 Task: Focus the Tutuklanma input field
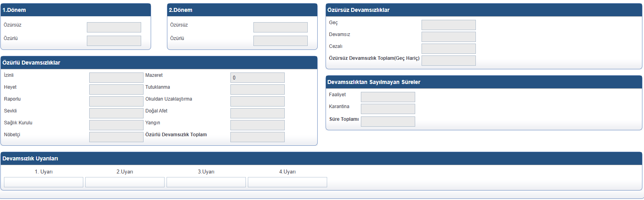(x=257, y=90)
